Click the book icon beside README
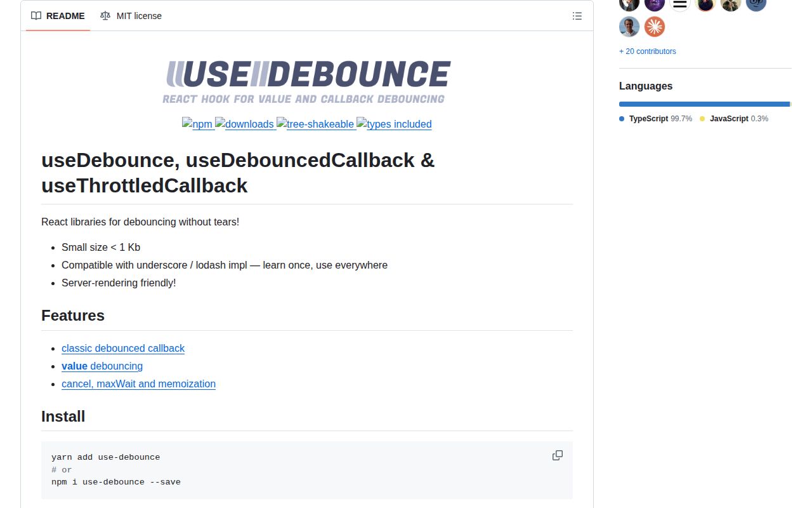 point(36,16)
